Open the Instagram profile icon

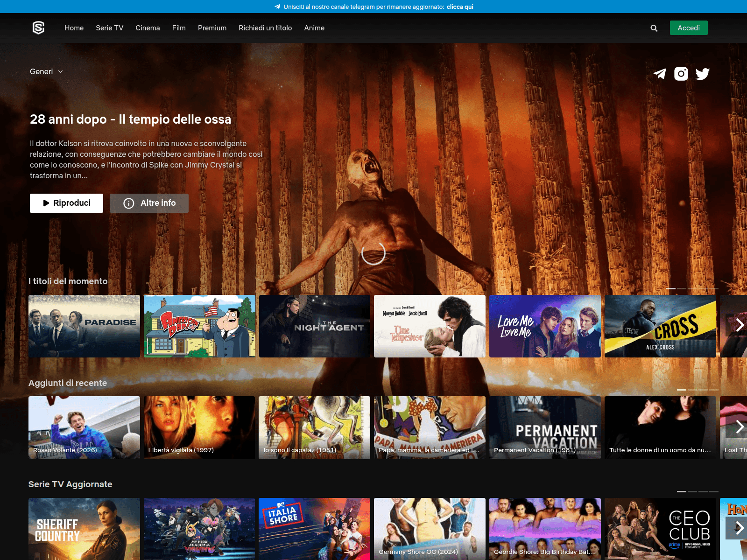point(681,73)
